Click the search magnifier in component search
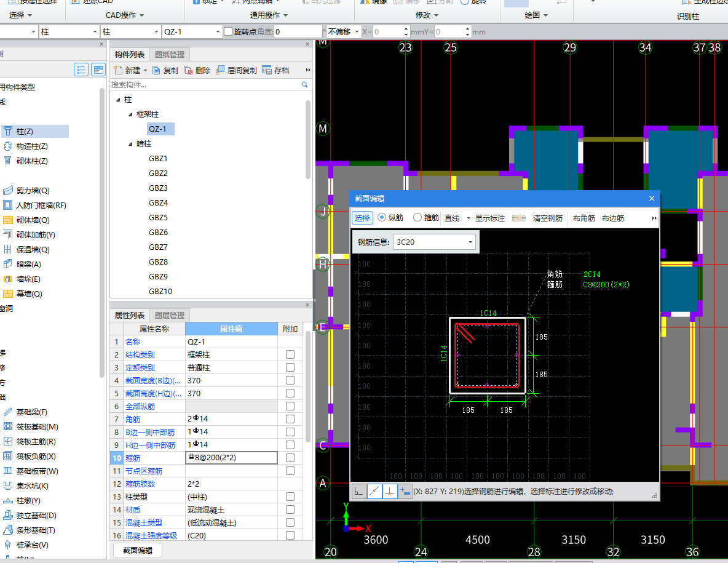The height and width of the screenshot is (563, 728). tap(304, 85)
